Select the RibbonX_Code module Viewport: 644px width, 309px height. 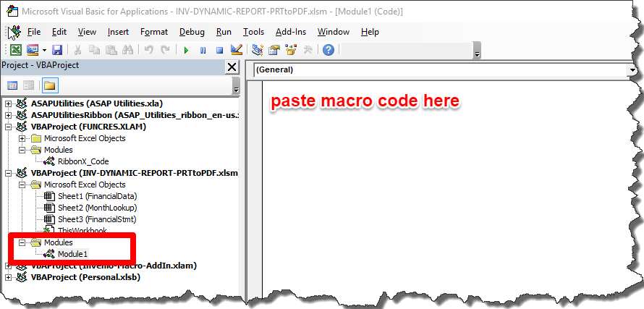coord(83,161)
